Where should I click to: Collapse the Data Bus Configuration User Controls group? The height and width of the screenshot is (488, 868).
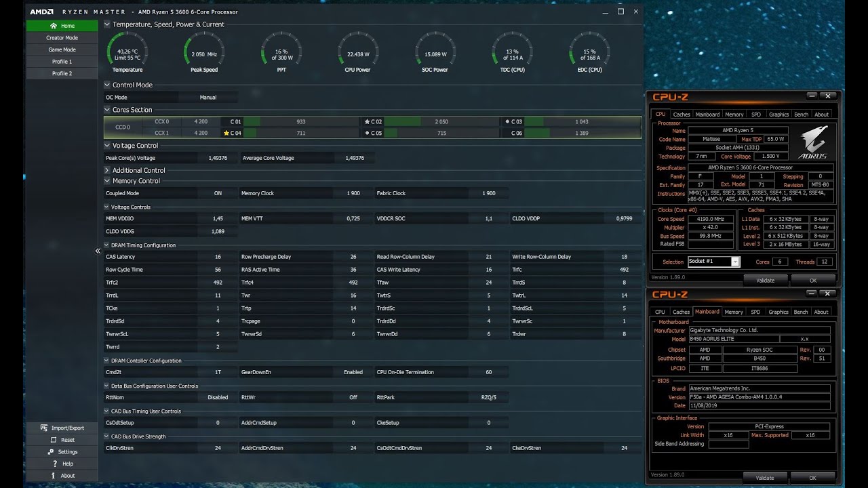106,386
